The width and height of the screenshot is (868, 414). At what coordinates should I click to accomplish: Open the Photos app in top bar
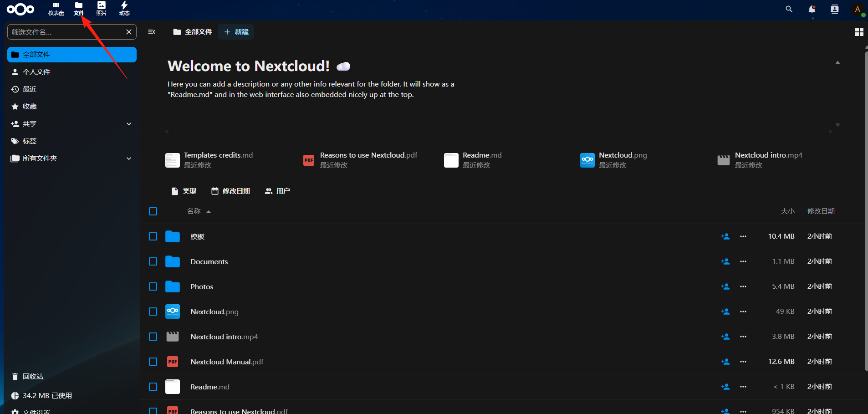102,9
